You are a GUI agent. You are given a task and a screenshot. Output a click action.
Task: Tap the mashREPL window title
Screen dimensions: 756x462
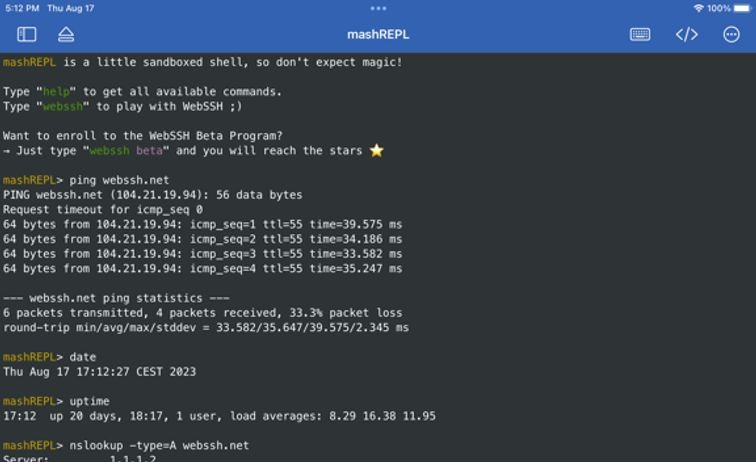378,34
